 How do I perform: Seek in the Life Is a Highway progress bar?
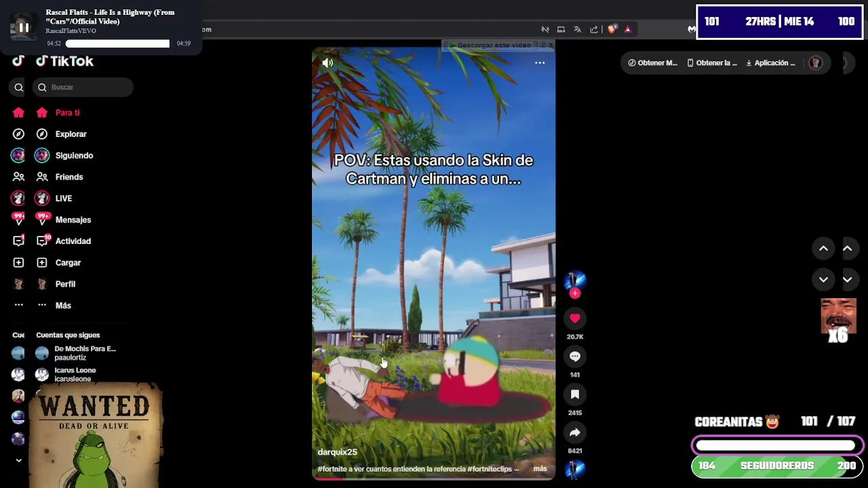click(x=117, y=43)
